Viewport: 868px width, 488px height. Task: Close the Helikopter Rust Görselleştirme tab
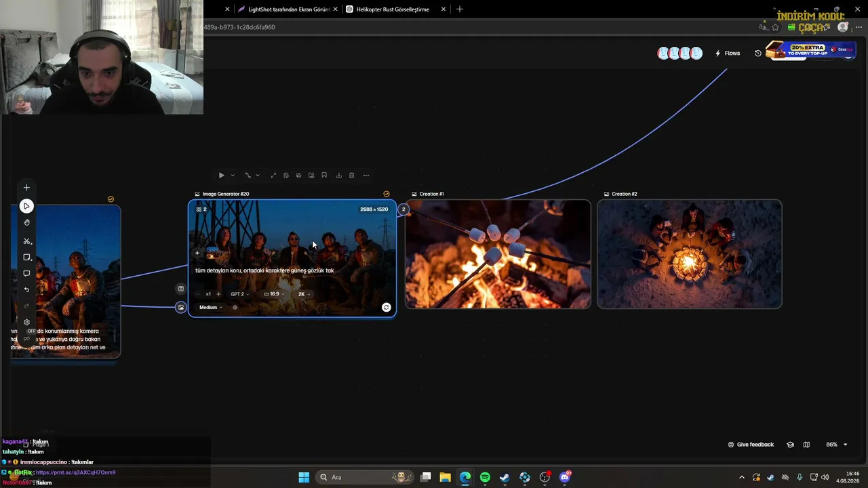(x=443, y=9)
